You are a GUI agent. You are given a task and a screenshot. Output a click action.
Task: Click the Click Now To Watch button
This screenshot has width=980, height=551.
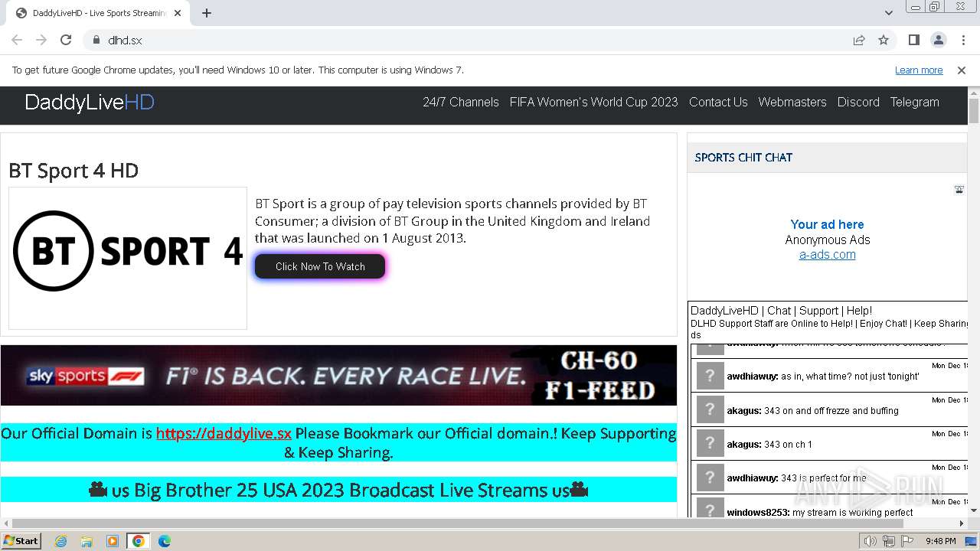pyautogui.click(x=320, y=266)
